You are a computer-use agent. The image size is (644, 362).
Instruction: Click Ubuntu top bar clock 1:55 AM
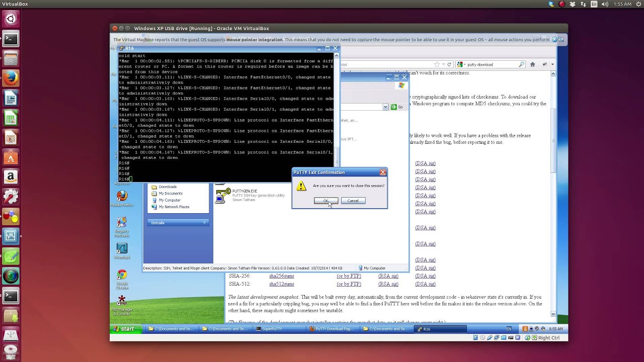pos(622,4)
